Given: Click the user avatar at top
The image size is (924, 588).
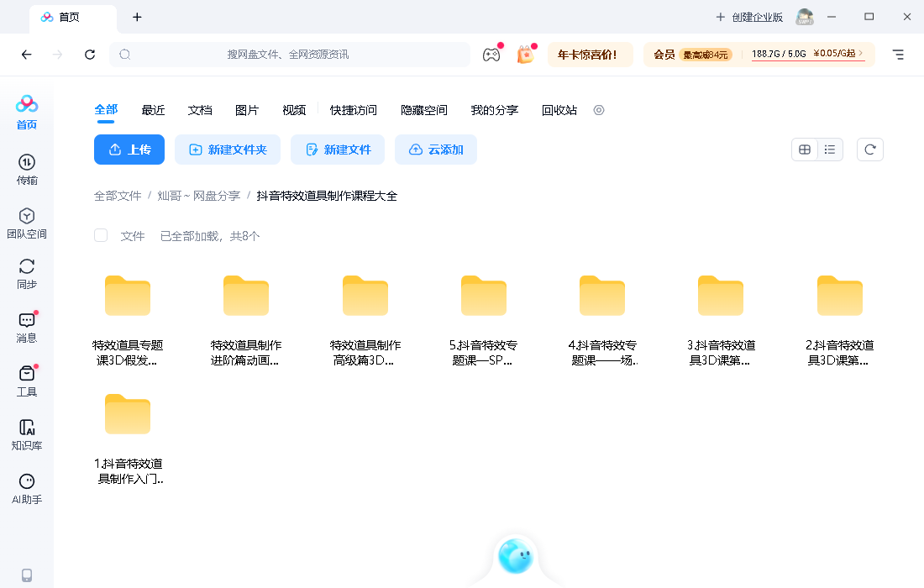Looking at the screenshot, I should coord(805,17).
